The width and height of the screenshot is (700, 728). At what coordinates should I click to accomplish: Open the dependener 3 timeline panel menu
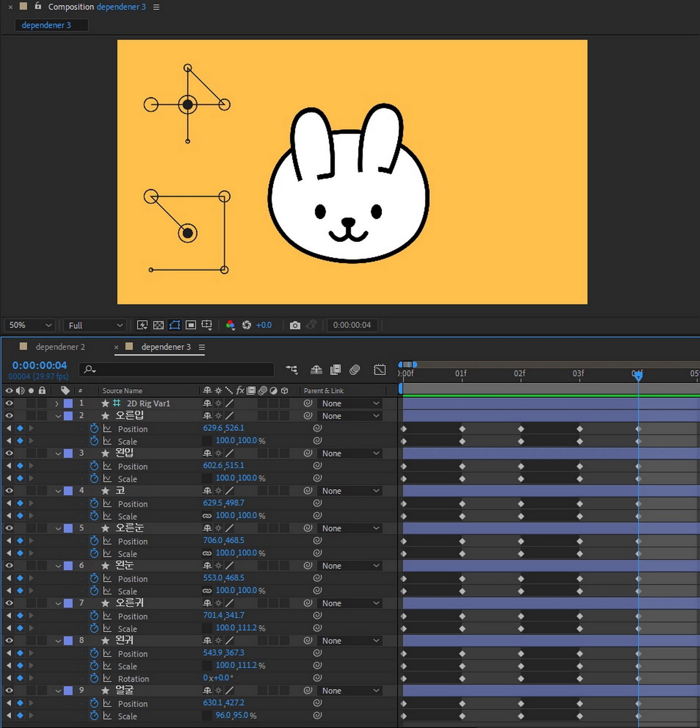pyautogui.click(x=202, y=347)
